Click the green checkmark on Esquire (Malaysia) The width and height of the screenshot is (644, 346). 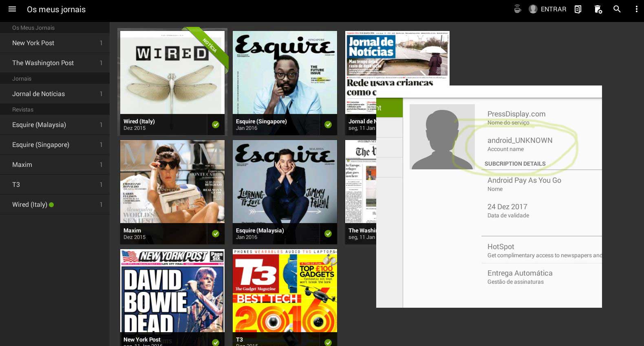tap(328, 234)
